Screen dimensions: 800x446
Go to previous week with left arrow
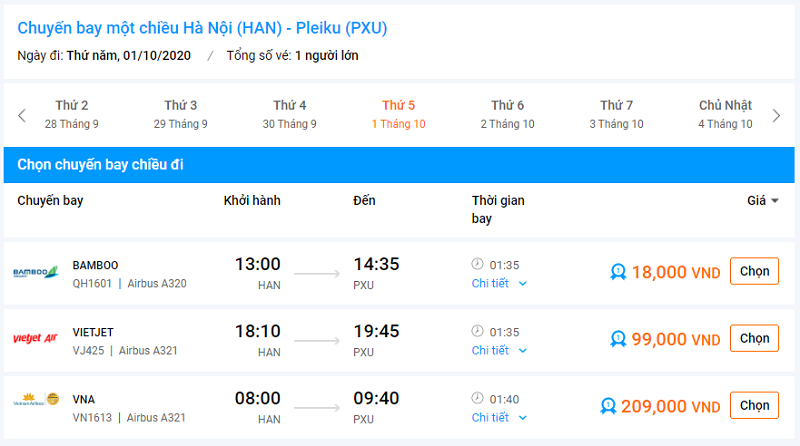tap(22, 115)
